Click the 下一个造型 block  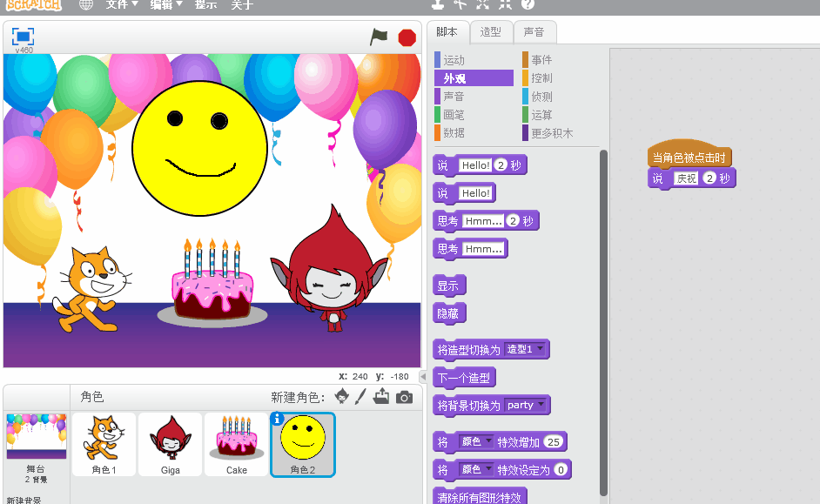click(x=464, y=378)
